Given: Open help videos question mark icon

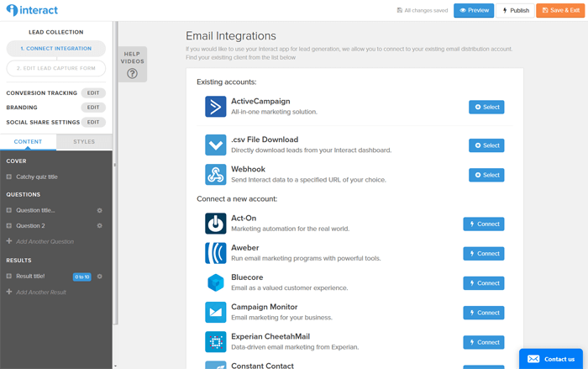Looking at the screenshot, I should [132, 74].
